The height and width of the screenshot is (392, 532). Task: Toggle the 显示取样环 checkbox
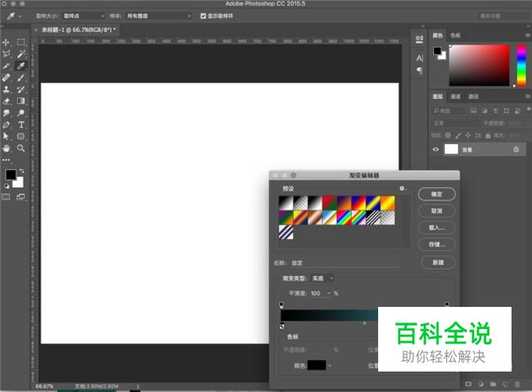203,16
